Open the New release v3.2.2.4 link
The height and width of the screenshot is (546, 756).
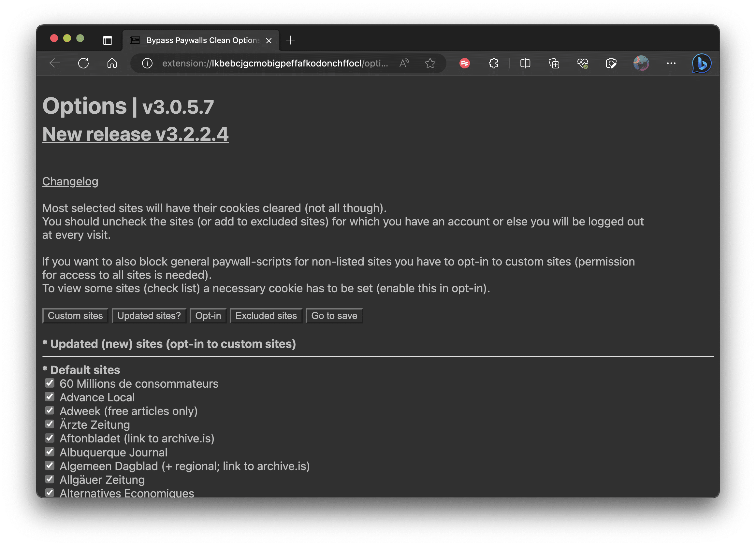135,134
